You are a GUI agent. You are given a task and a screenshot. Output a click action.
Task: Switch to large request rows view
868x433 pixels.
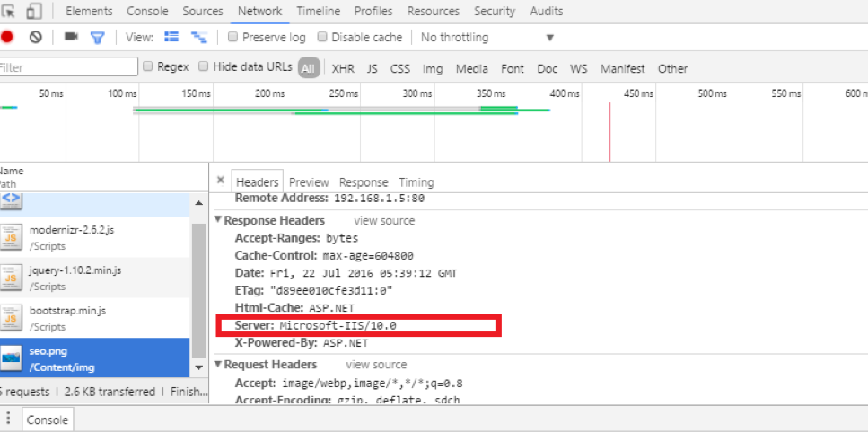pos(172,38)
